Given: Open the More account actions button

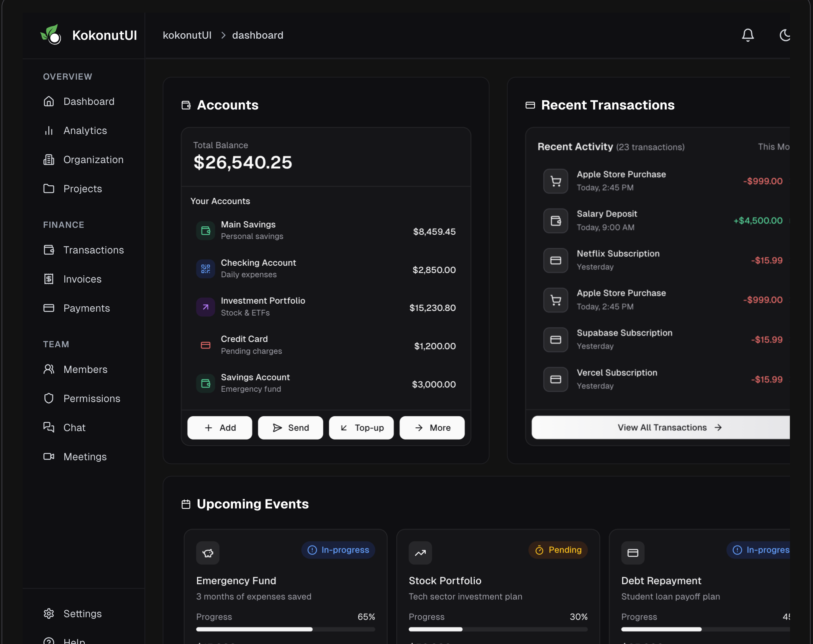Looking at the screenshot, I should [x=432, y=428].
